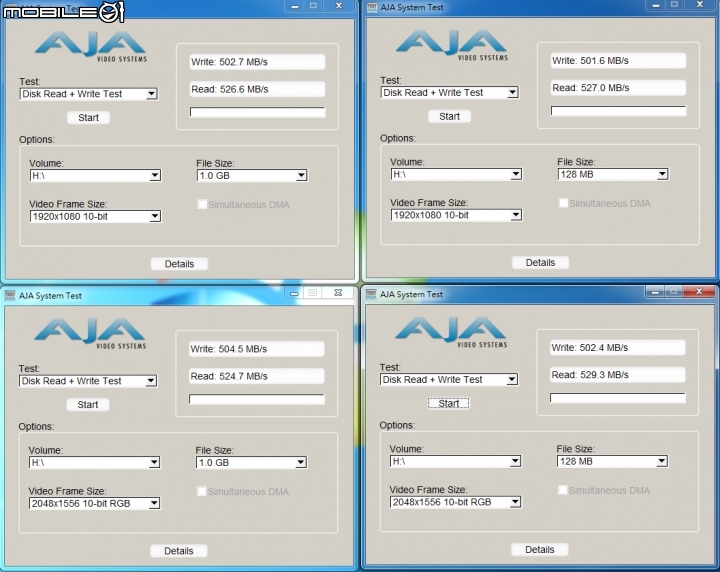Minimize the window showing Write 501.6 MB/s

pyautogui.click(x=656, y=5)
